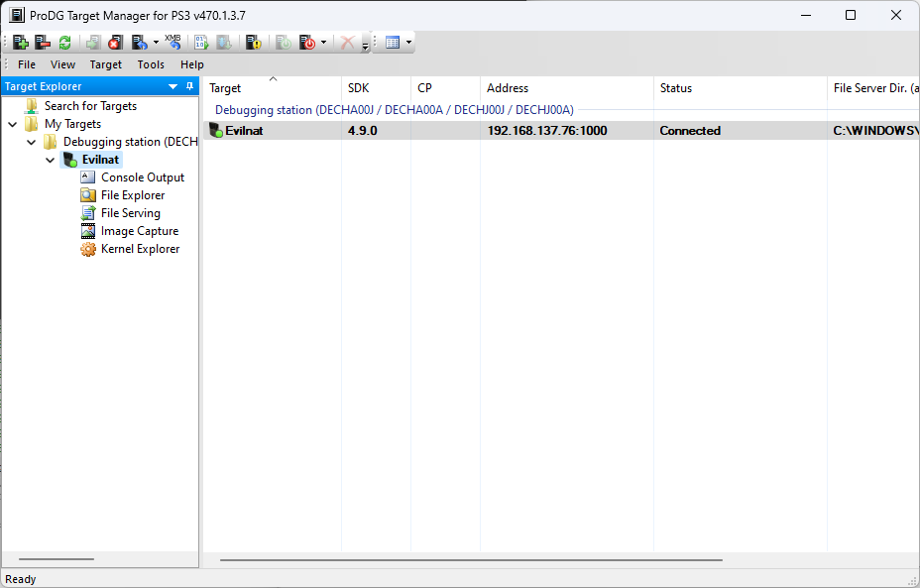Click the red Power Off target icon
Viewport: 920px width, 588px height.
(x=307, y=43)
